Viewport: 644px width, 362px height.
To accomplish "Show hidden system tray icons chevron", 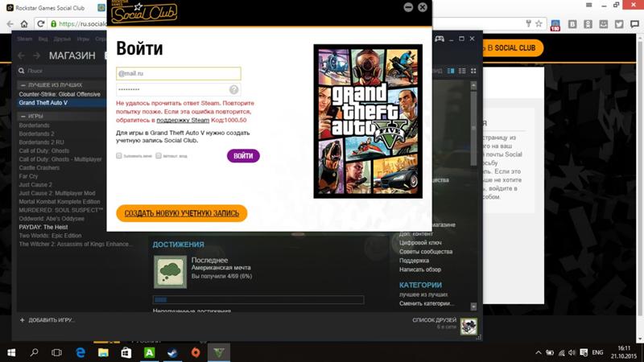I will click(x=538, y=352).
